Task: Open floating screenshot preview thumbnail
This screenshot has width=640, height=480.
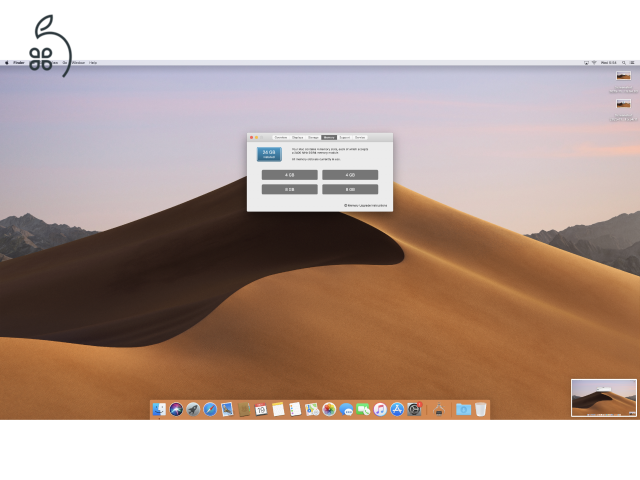Action: [604, 398]
